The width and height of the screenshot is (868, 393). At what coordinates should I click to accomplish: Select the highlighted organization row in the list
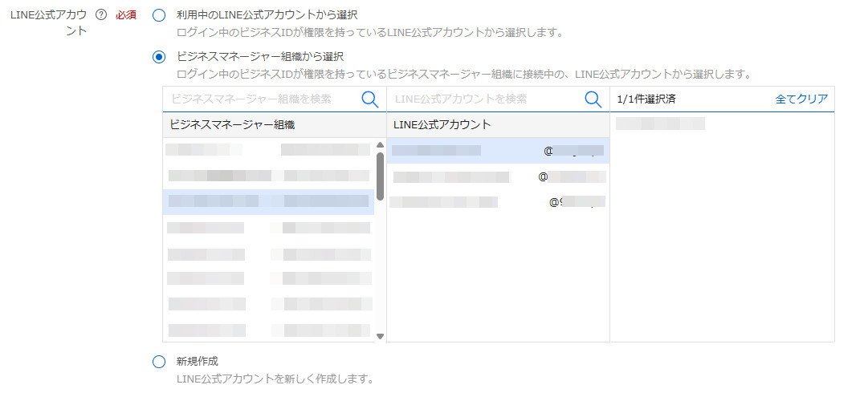coord(268,202)
